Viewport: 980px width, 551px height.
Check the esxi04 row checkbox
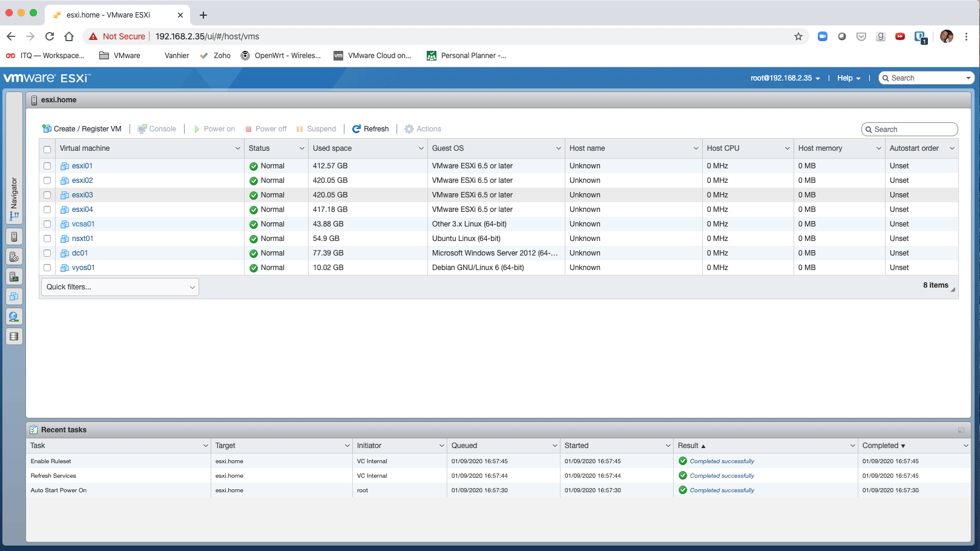click(x=47, y=210)
